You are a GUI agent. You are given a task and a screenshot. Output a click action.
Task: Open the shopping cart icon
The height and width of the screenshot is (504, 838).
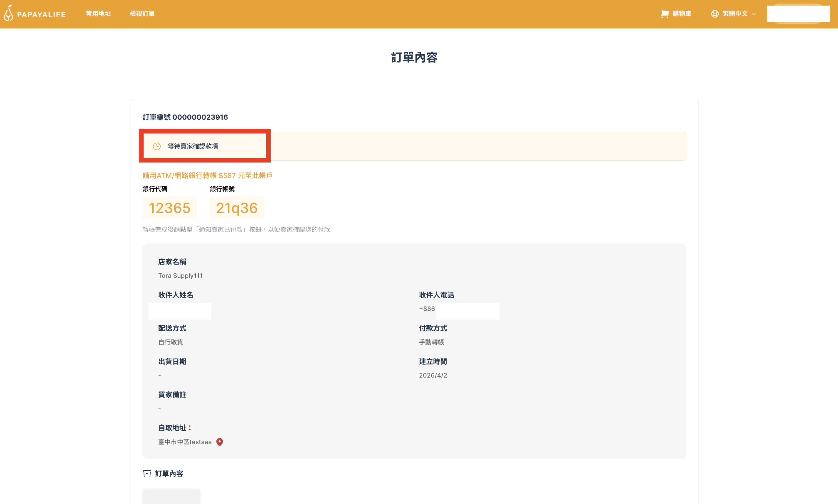coord(664,13)
